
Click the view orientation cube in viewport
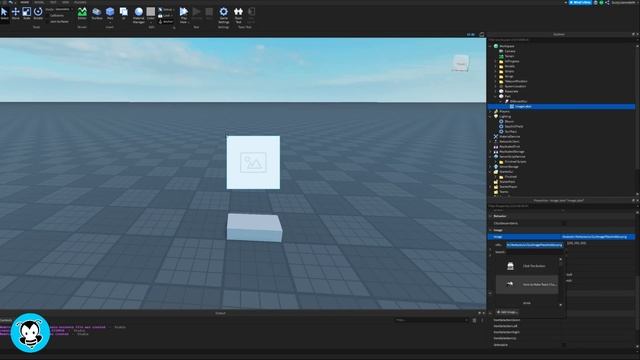tap(461, 63)
